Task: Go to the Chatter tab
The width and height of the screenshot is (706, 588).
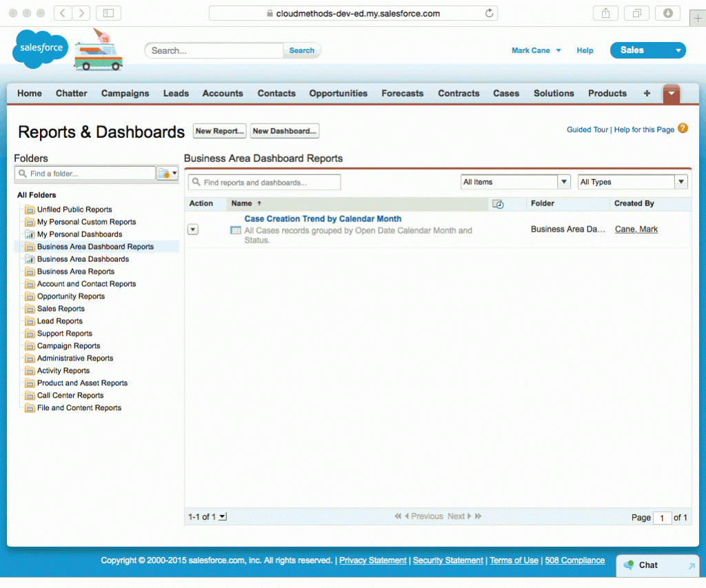Action: coord(71,93)
